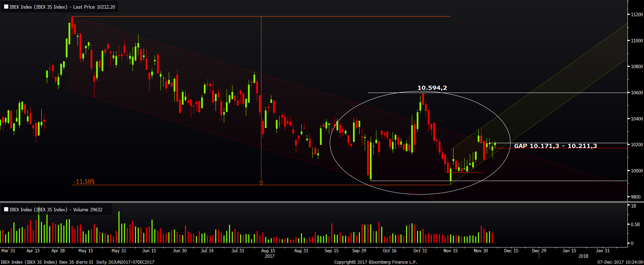Screen dimensions: 644x265
Task: Click the Daily 30JUN2017-07DEC2017 footer text
Action: (x=125, y=262)
